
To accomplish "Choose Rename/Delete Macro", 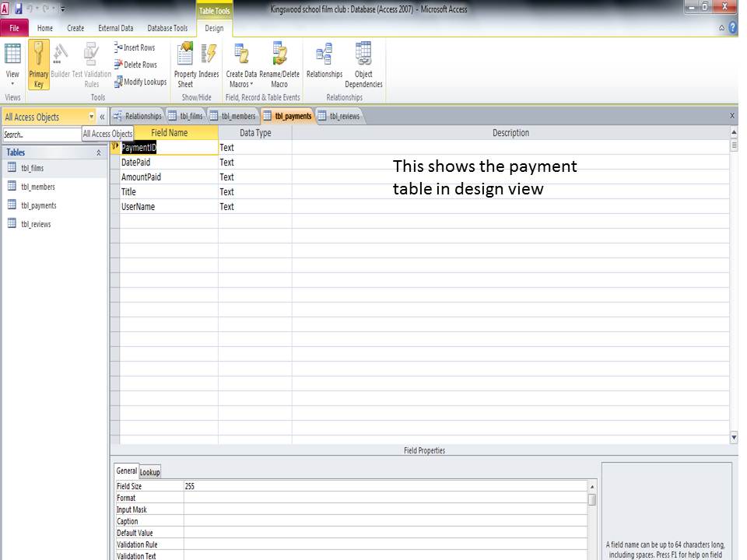I will tap(279, 65).
